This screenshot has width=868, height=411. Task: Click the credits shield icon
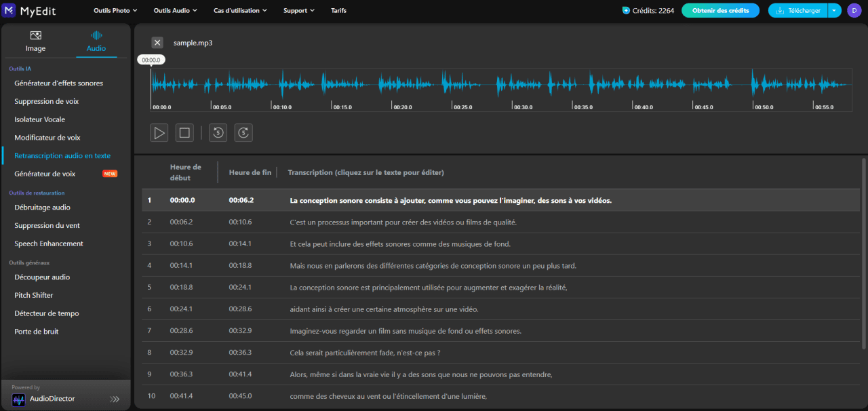(625, 10)
